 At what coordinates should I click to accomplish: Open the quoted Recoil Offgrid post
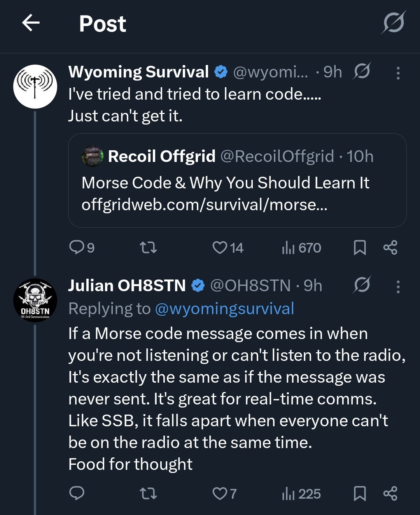[237, 156]
